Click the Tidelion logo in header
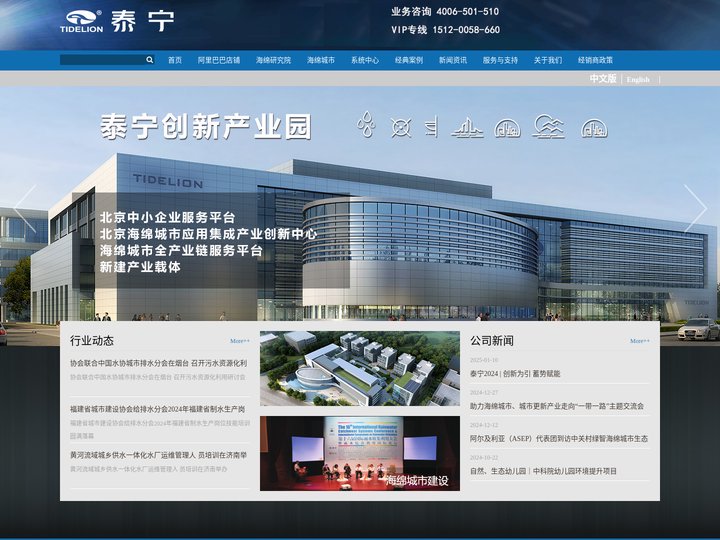This screenshot has height=540, width=720. pos(117,21)
